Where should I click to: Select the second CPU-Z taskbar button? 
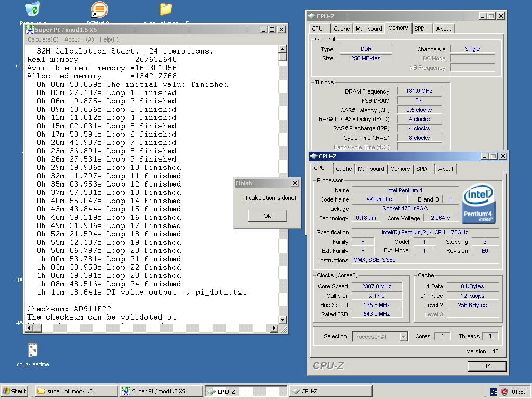pos(331,391)
